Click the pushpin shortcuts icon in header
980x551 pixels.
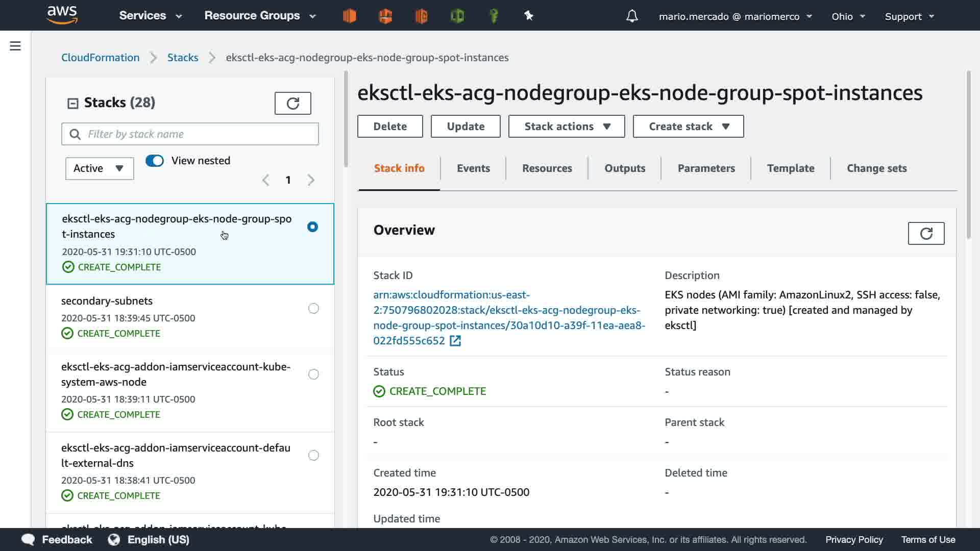click(x=529, y=16)
